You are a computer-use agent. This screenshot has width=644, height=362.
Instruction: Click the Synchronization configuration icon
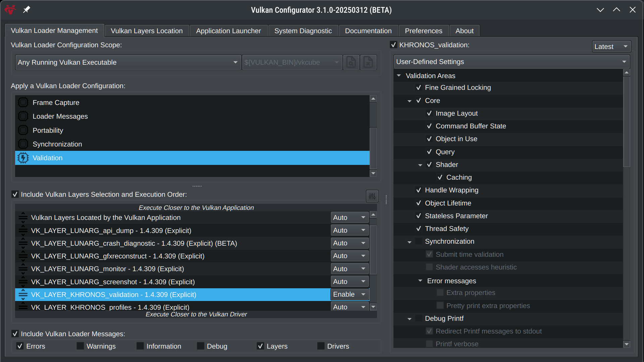tap(23, 144)
